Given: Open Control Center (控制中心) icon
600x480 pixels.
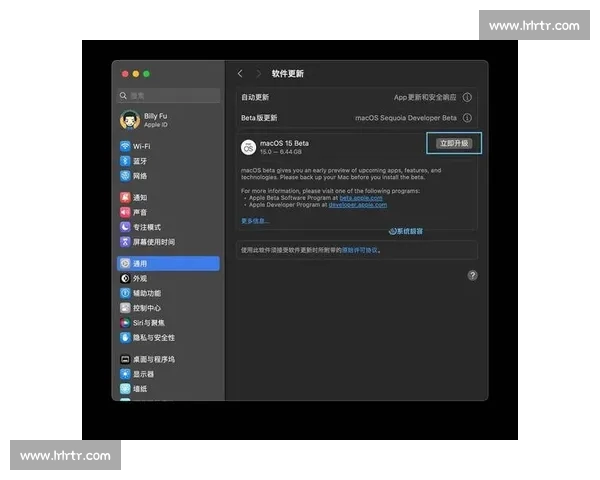Looking at the screenshot, I should [x=125, y=308].
